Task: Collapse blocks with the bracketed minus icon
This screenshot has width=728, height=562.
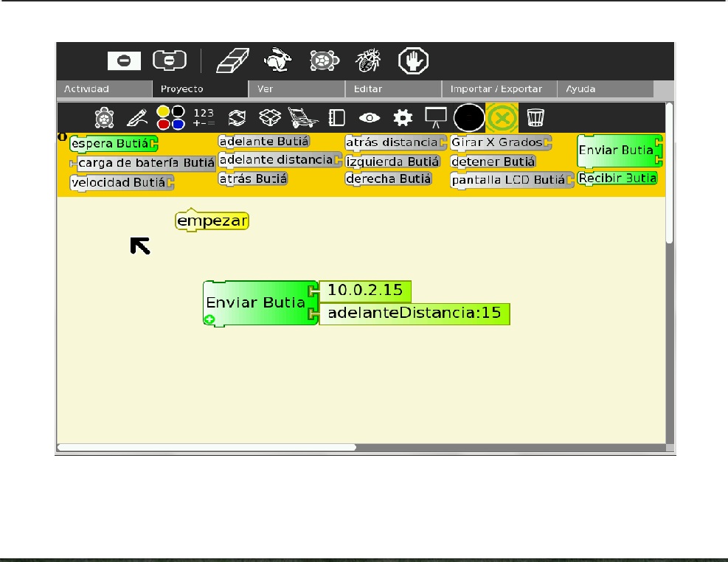Action: point(170,60)
